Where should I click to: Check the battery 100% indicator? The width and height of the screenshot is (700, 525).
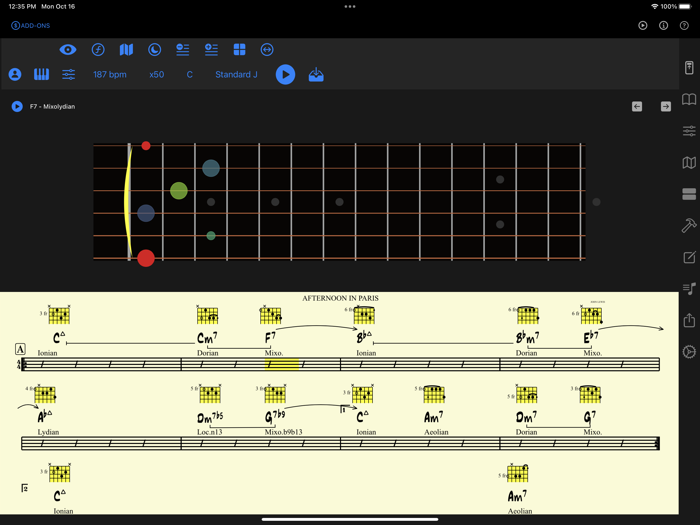tap(675, 7)
